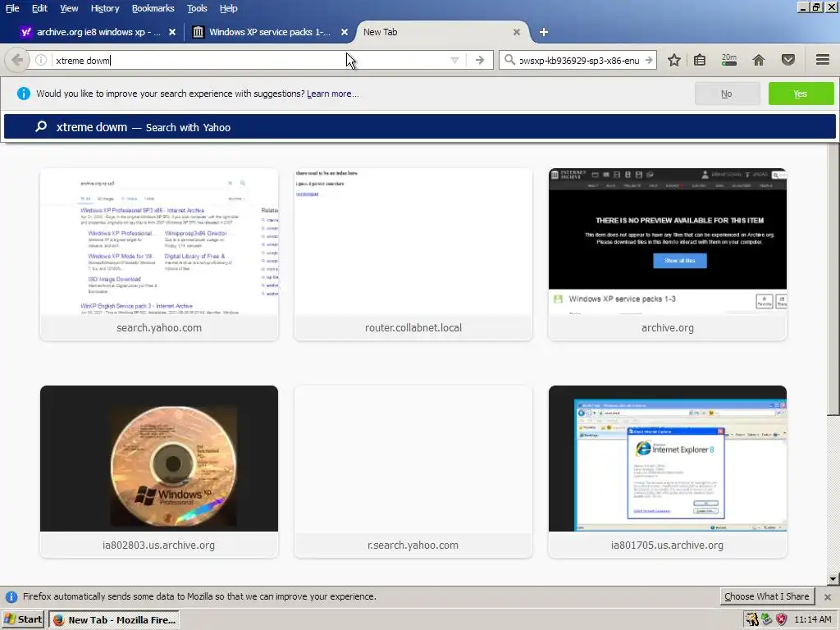Viewport: 840px width, 630px height.
Task: Open the History menu
Action: (x=104, y=8)
